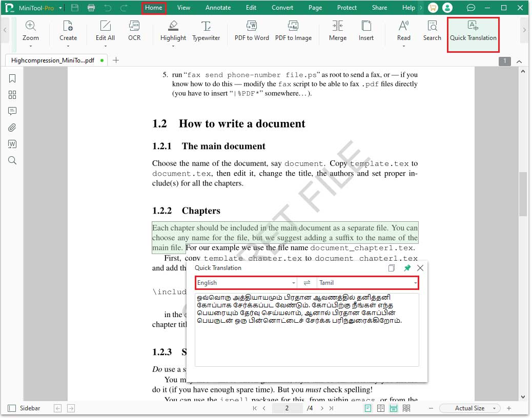
Task: Open the PDF to Word converter
Action: click(252, 32)
